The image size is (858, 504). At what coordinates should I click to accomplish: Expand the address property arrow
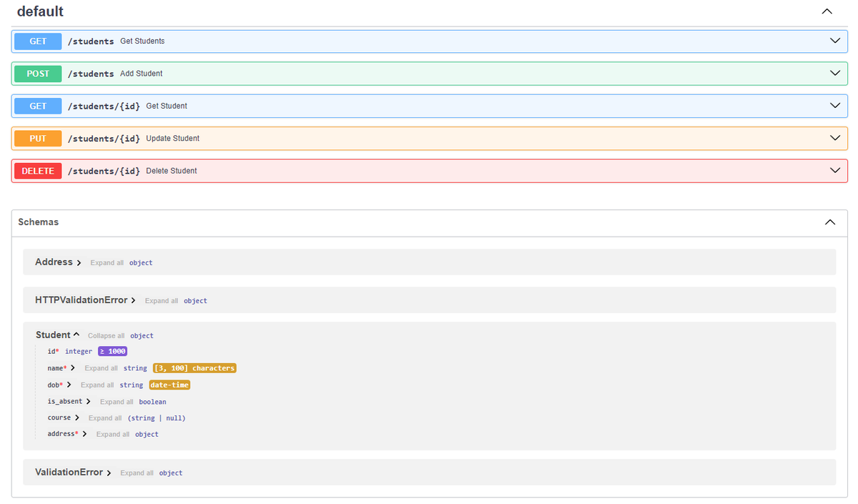[x=84, y=435]
